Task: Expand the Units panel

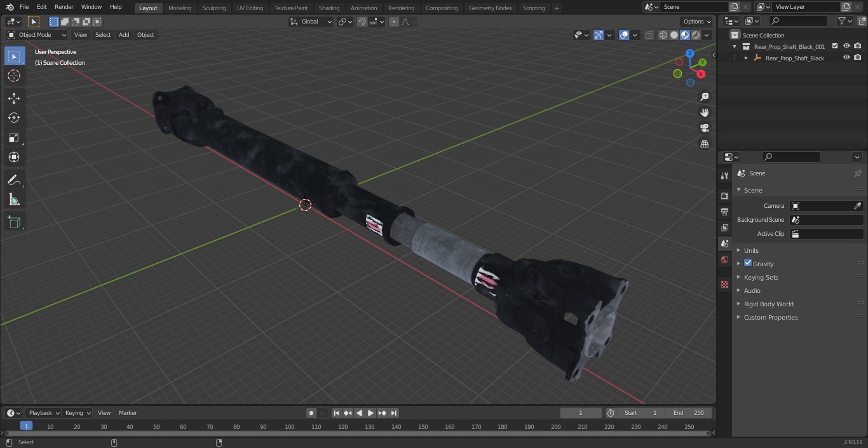Action: 751,250
